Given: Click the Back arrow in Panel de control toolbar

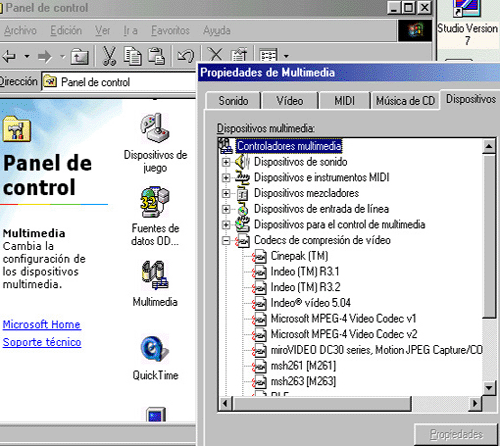Looking at the screenshot, I should 9,56.
